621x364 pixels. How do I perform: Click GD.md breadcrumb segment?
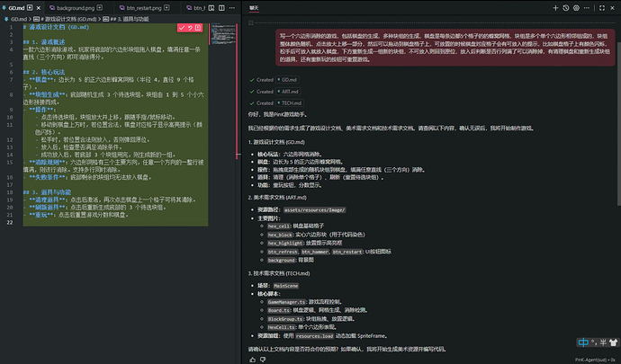[x=19, y=19]
